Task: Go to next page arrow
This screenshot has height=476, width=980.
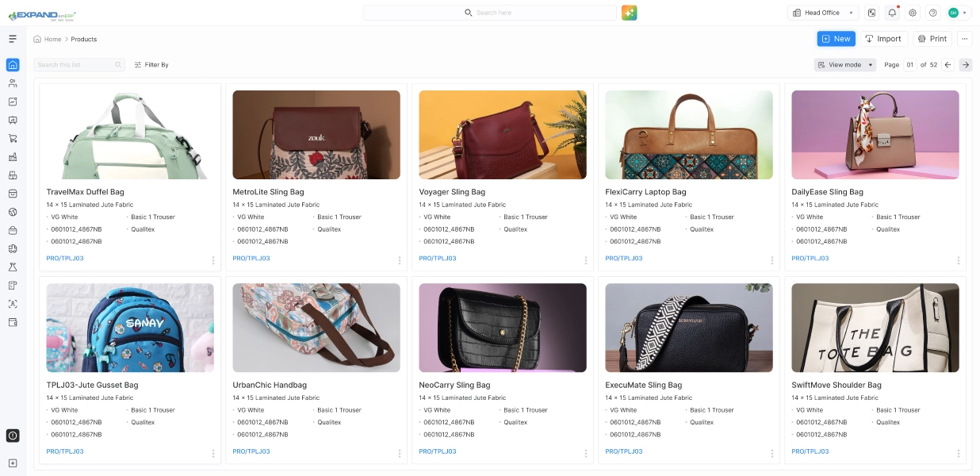Action: 965,65
